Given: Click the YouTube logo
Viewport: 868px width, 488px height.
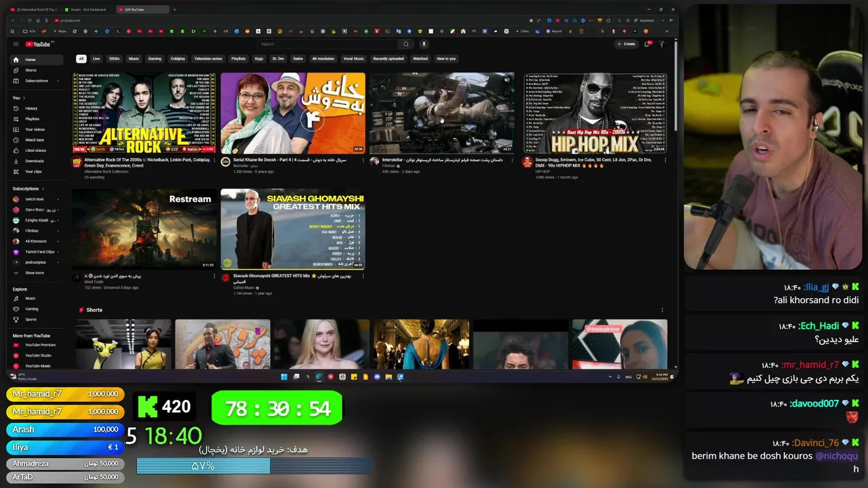Looking at the screenshot, I should pyautogui.click(x=38, y=44).
